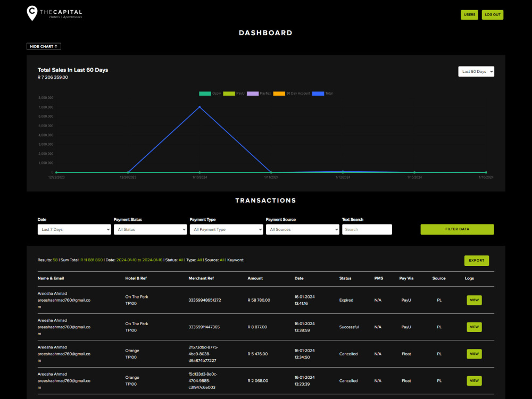Click the Hotel & Ref column header

(x=136, y=278)
